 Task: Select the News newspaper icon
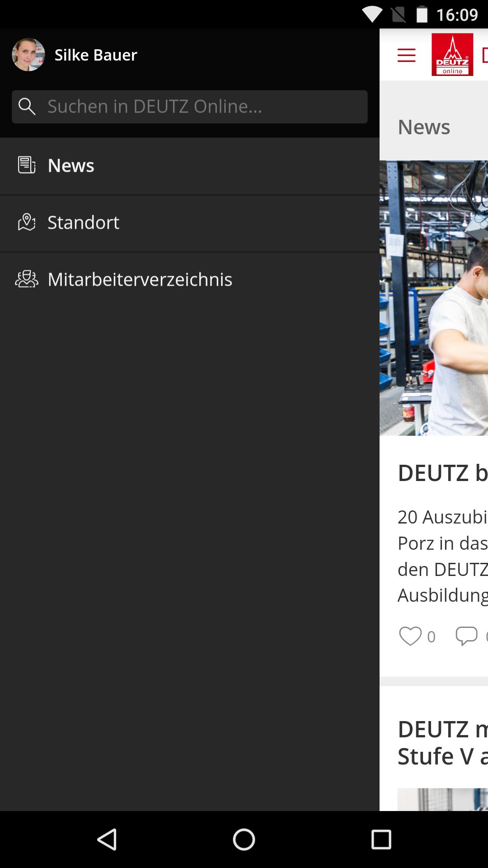pos(27,165)
